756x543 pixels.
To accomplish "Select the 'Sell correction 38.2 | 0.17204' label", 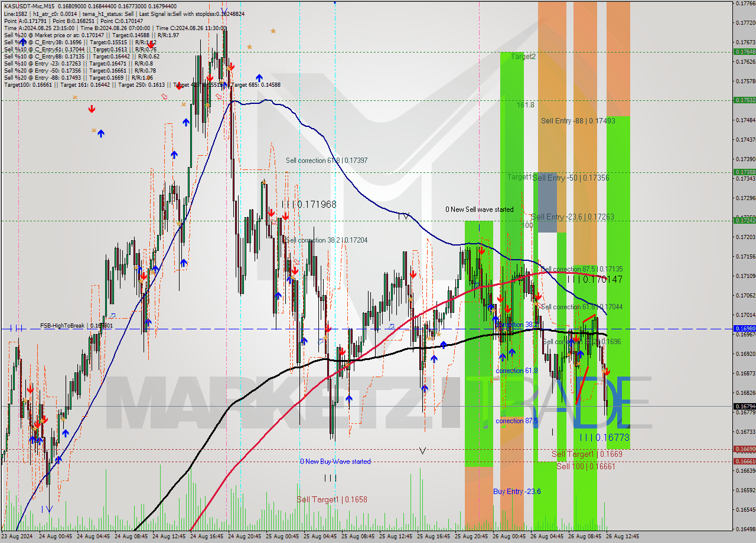I will 327,240.
